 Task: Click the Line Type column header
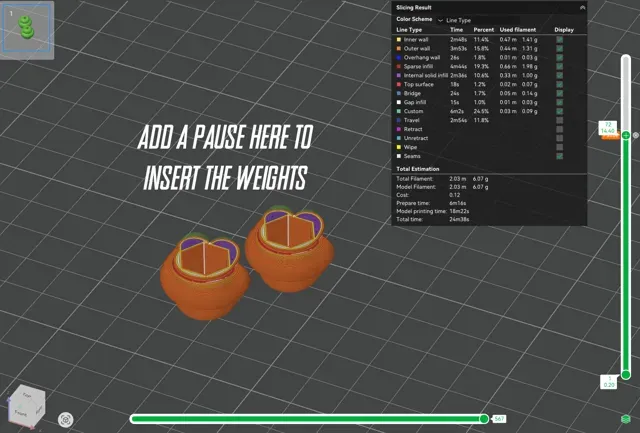point(409,30)
